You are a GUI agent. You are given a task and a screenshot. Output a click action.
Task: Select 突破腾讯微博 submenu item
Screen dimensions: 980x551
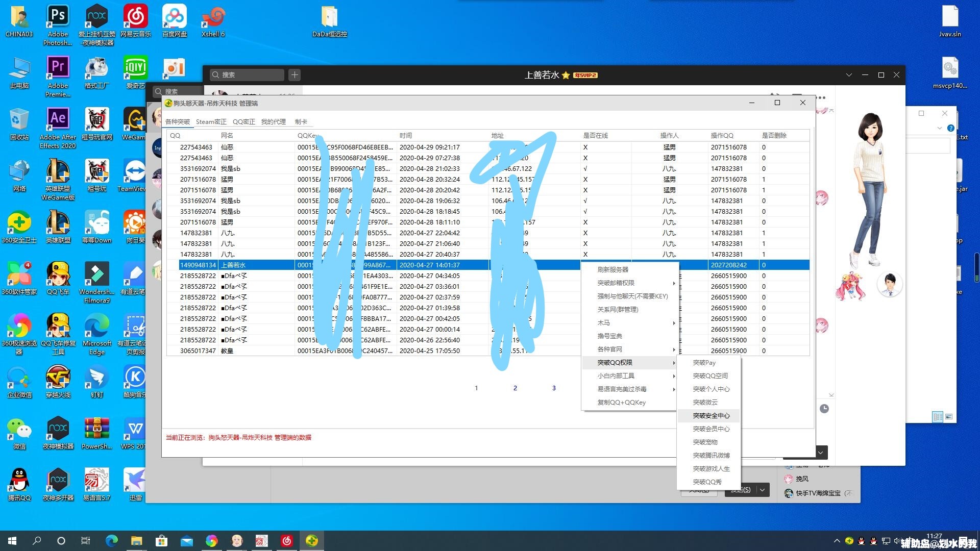pyautogui.click(x=708, y=455)
